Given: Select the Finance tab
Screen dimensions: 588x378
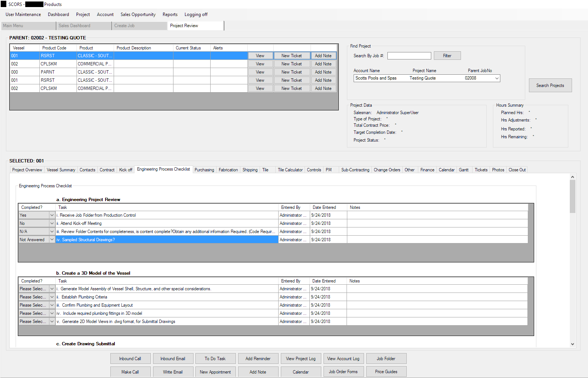Looking at the screenshot, I should coord(427,170).
